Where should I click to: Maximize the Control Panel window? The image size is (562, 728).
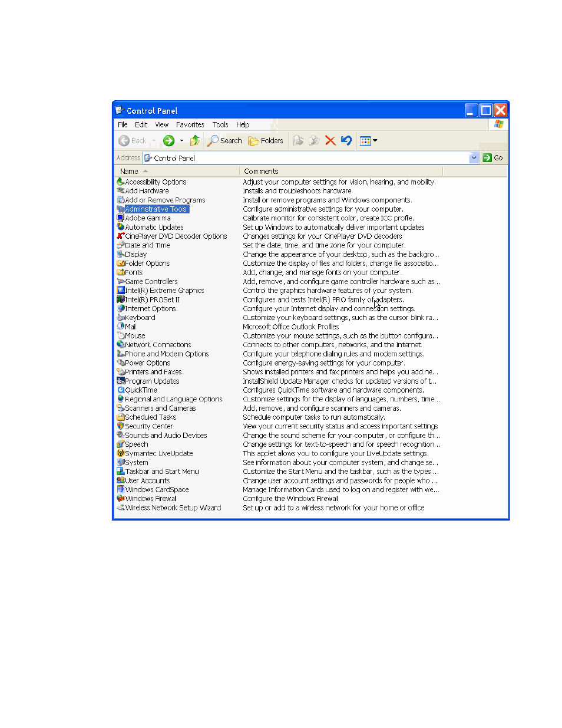click(486, 110)
